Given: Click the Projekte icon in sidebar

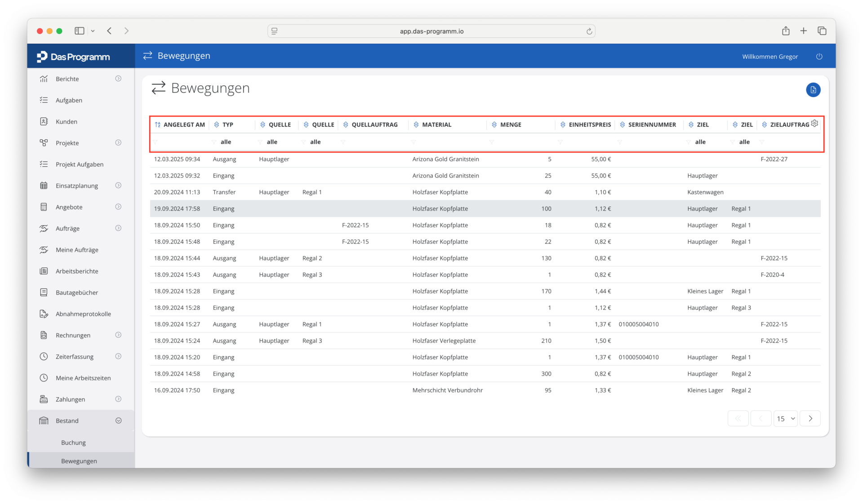Looking at the screenshot, I should point(44,143).
